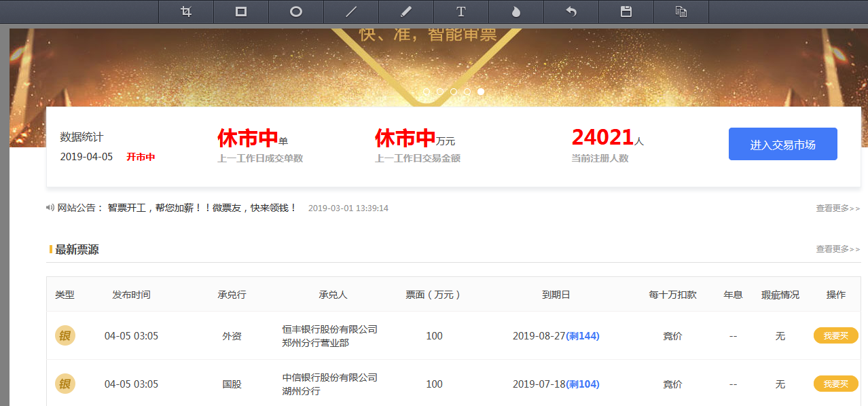Viewport: 868px width, 406px height.
Task: Click the 瑕疵情况 column header
Action: point(780,295)
